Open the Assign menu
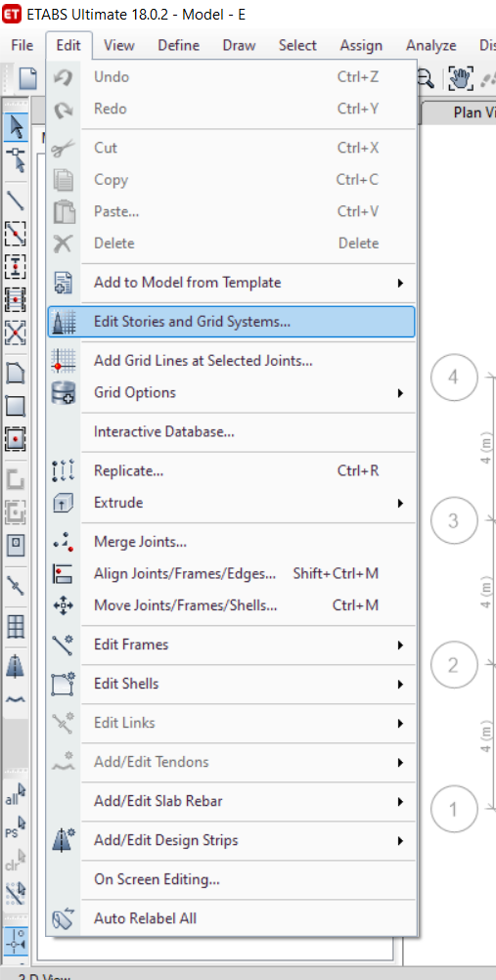 coord(361,46)
